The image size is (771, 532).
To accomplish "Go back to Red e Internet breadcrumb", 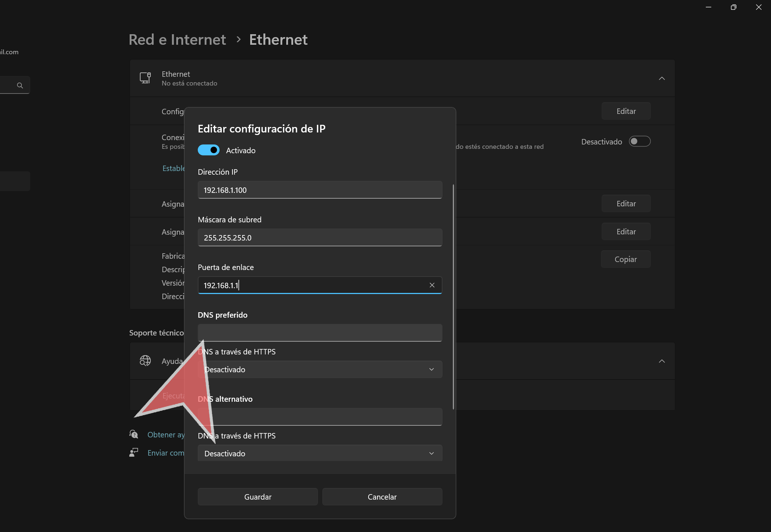I will click(177, 39).
